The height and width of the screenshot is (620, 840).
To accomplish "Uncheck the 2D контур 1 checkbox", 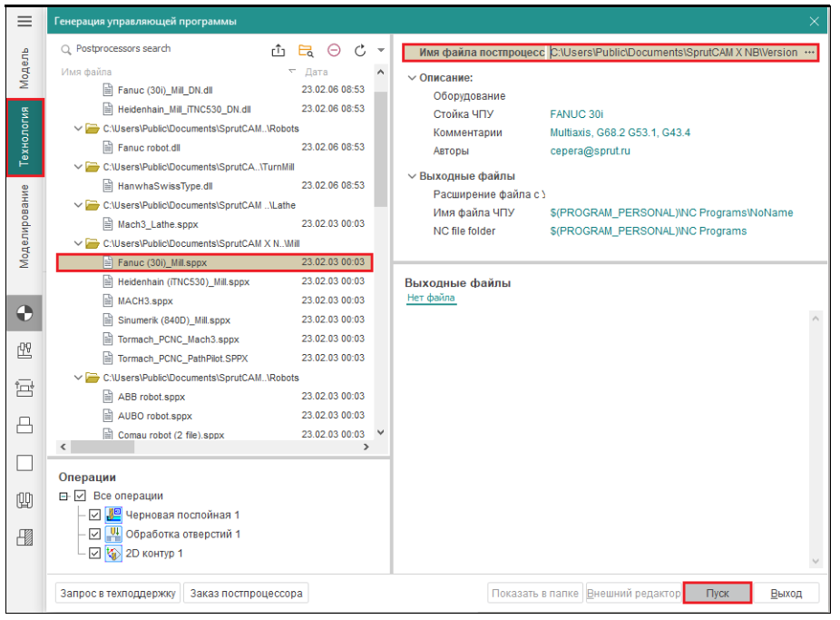I will 95,554.
